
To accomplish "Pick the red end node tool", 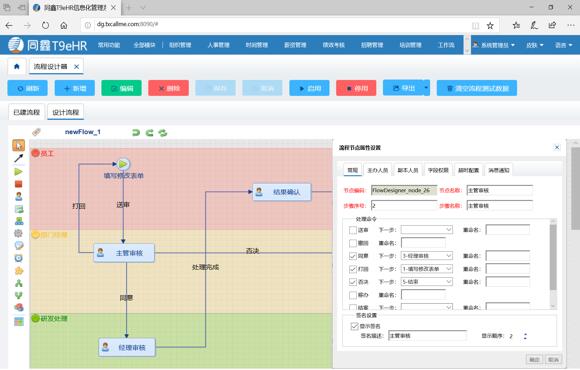I will pyautogui.click(x=18, y=184).
